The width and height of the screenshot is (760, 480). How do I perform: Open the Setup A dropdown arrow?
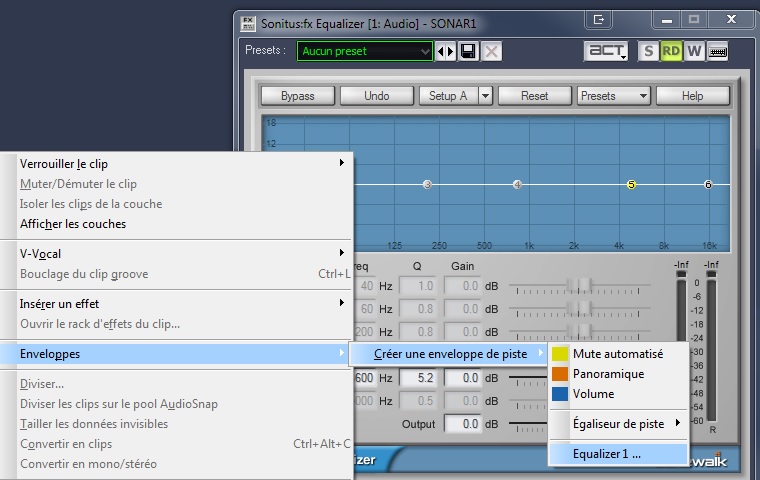tap(485, 96)
